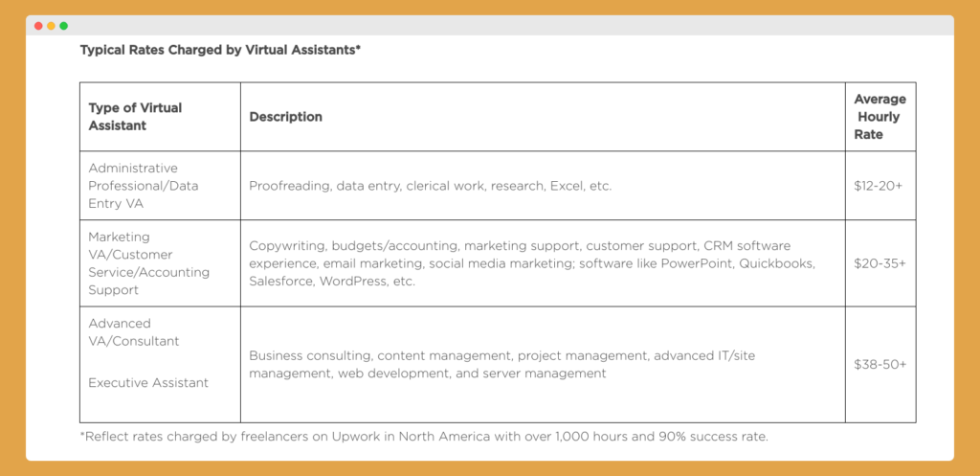Click the red close window dot
This screenshot has height=476, width=980.
[x=38, y=26]
